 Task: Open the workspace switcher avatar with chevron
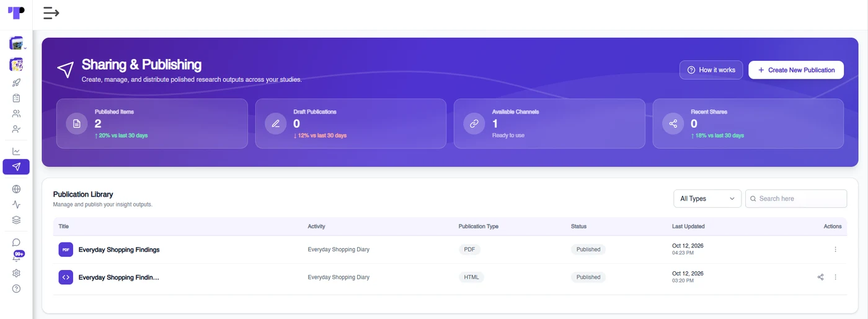pyautogui.click(x=17, y=43)
